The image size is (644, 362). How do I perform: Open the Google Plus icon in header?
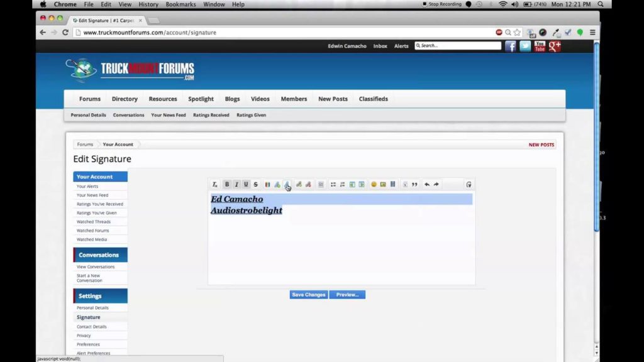[555, 47]
